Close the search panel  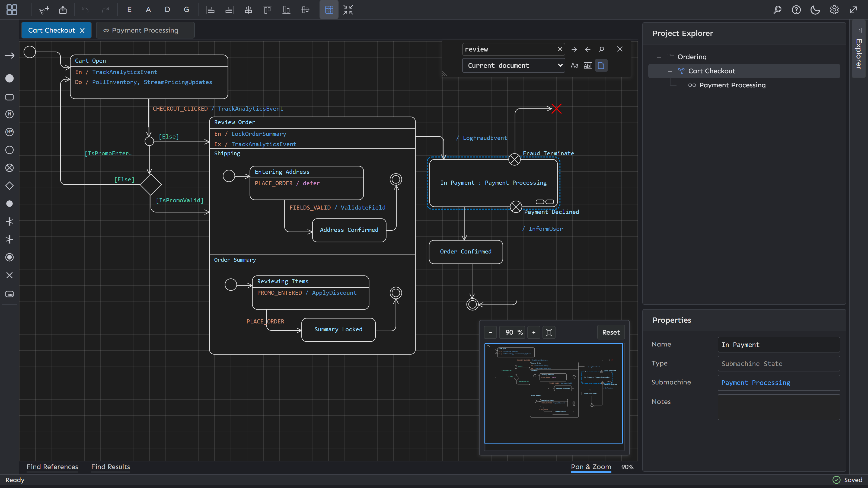(620, 49)
